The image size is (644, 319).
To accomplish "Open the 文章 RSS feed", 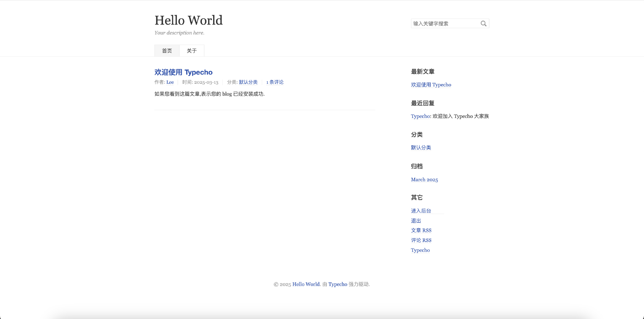I will (x=421, y=230).
